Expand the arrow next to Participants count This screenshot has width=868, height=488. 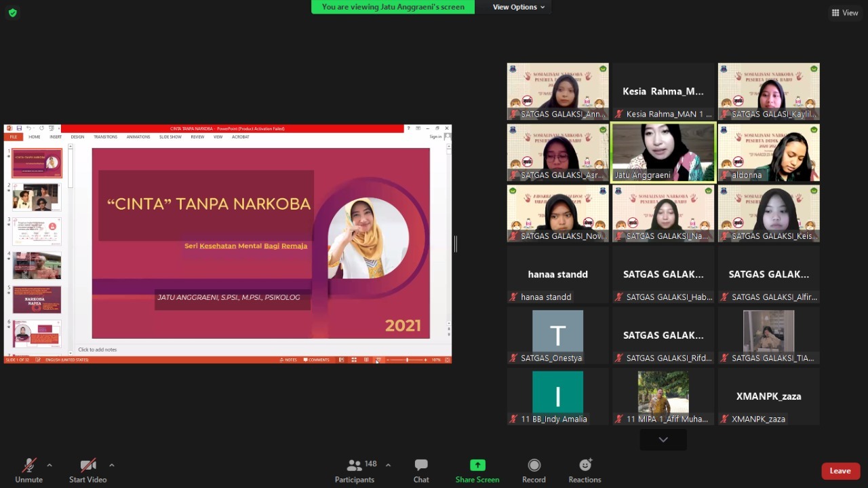[388, 465]
